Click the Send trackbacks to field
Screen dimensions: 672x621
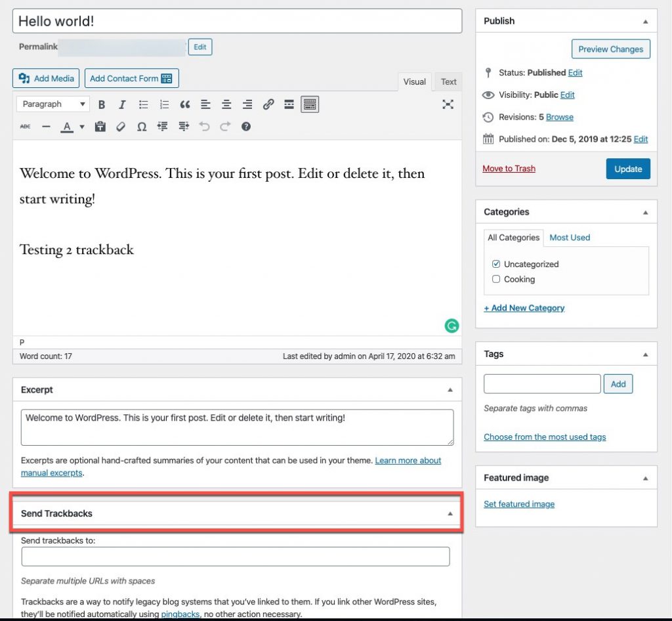coord(236,557)
